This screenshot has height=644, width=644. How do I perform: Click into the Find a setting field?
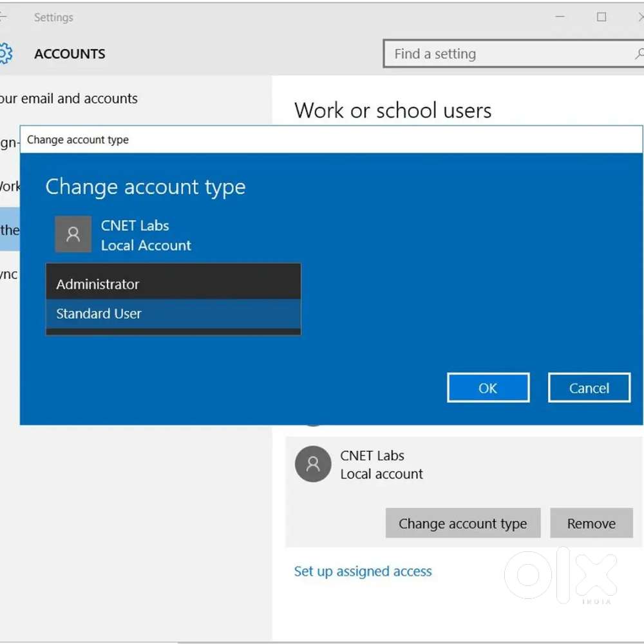[502, 54]
